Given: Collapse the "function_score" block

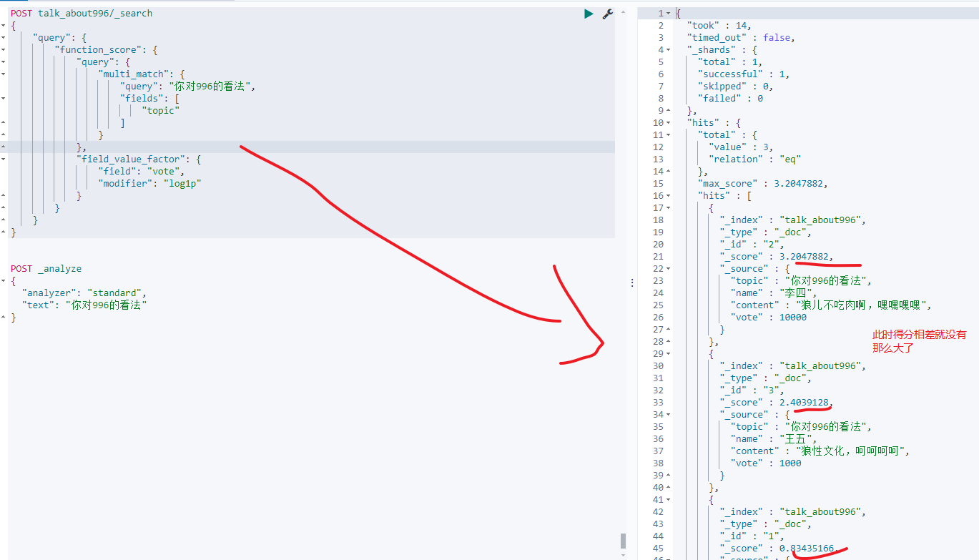Looking at the screenshot, I should [4, 50].
